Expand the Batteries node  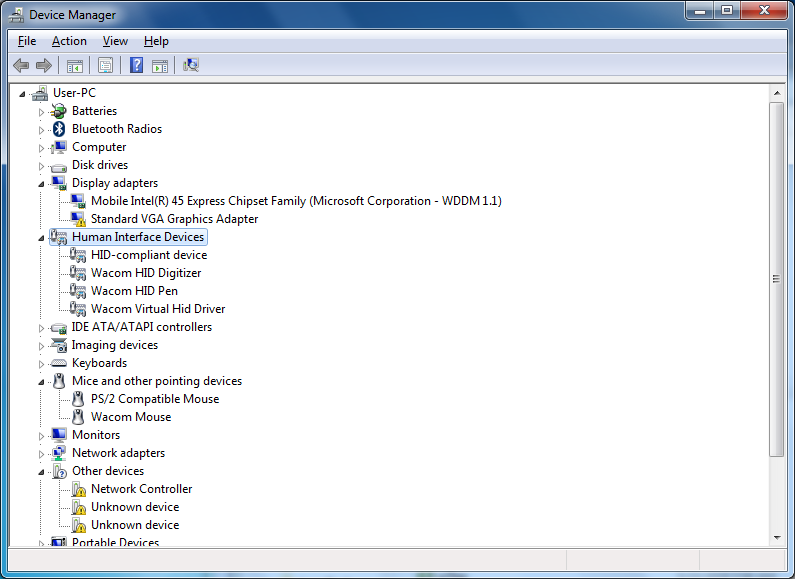coord(42,112)
